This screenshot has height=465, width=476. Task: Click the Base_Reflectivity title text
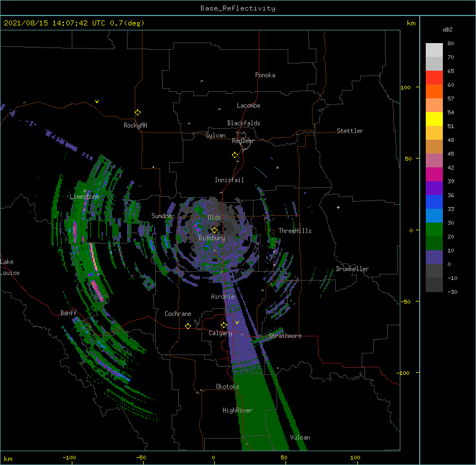(238, 8)
